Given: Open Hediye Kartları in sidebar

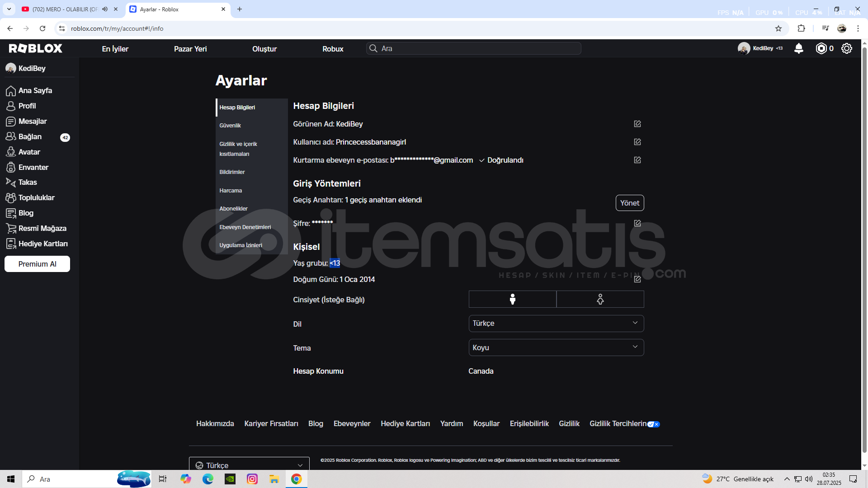Looking at the screenshot, I should click(x=38, y=244).
